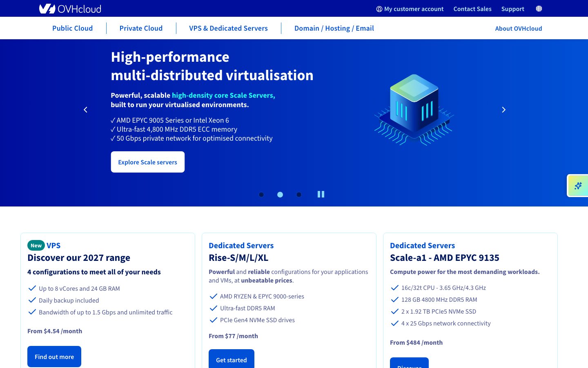Click 2 x 1.92 TB PCIe5 NVMe SSD text
Image resolution: width=588 pixels, height=368 pixels.
click(439, 312)
